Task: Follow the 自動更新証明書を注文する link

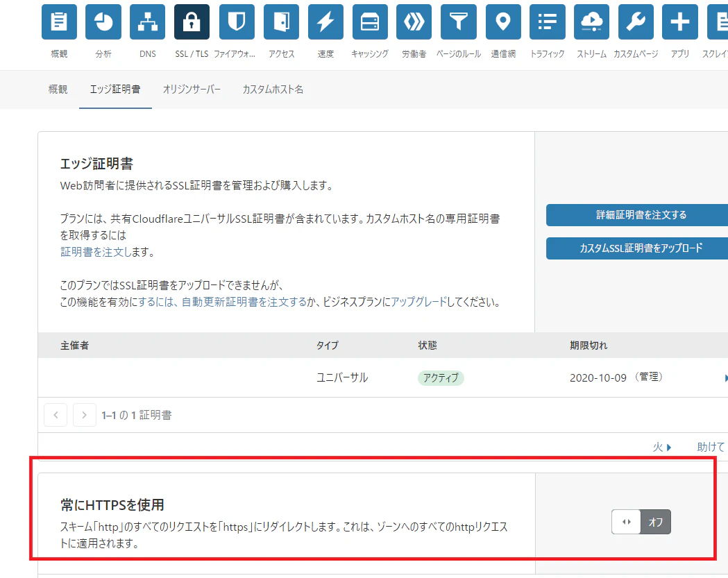Action: click(x=244, y=303)
